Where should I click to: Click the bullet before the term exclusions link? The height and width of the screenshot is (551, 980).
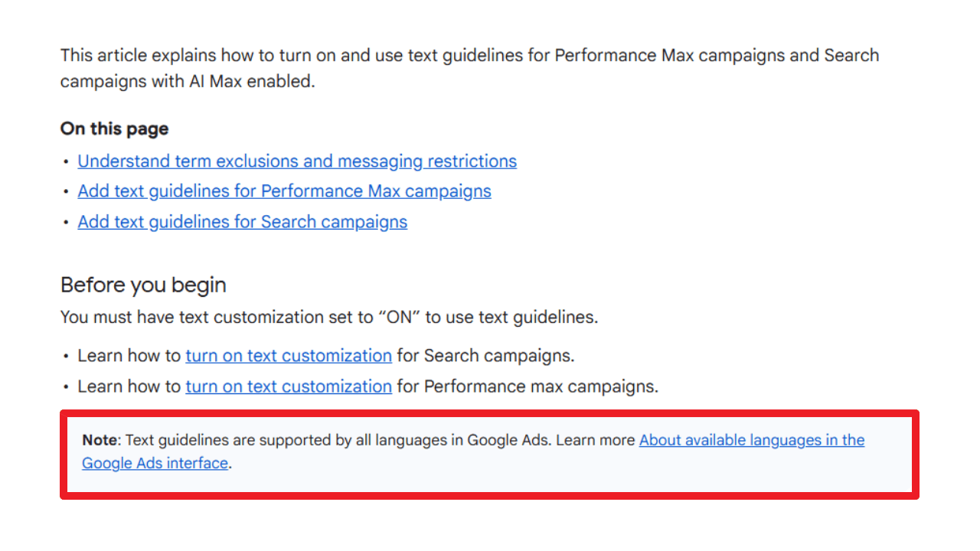[66, 162]
